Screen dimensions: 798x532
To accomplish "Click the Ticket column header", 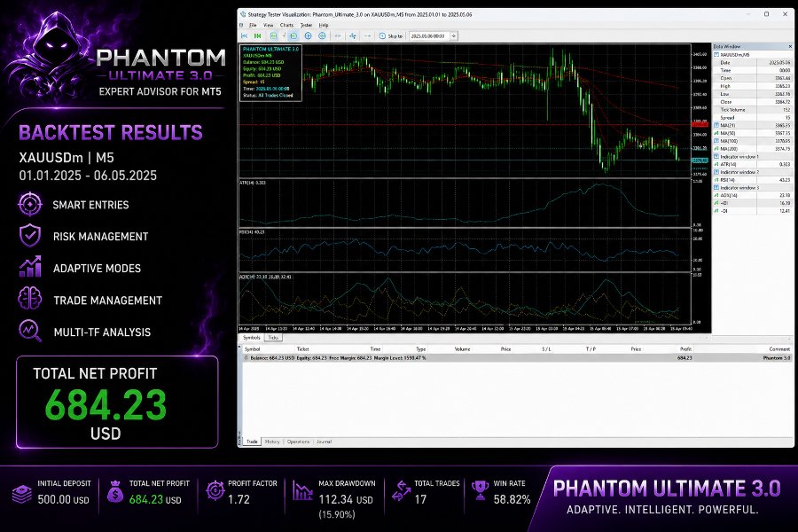I will click(303, 349).
